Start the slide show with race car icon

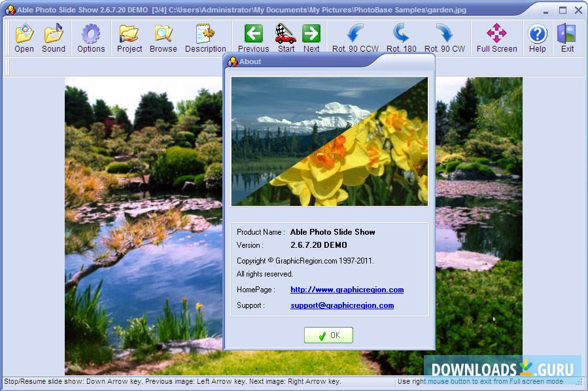tap(286, 38)
